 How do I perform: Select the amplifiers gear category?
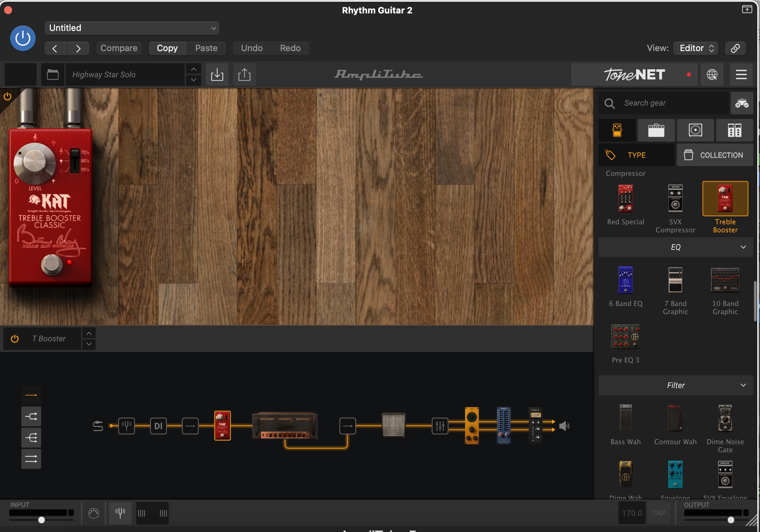coord(656,130)
